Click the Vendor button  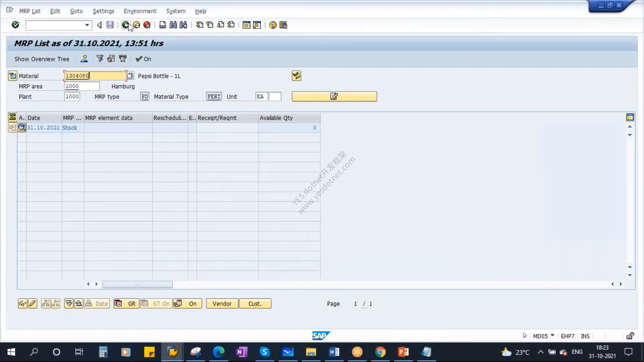point(222,304)
